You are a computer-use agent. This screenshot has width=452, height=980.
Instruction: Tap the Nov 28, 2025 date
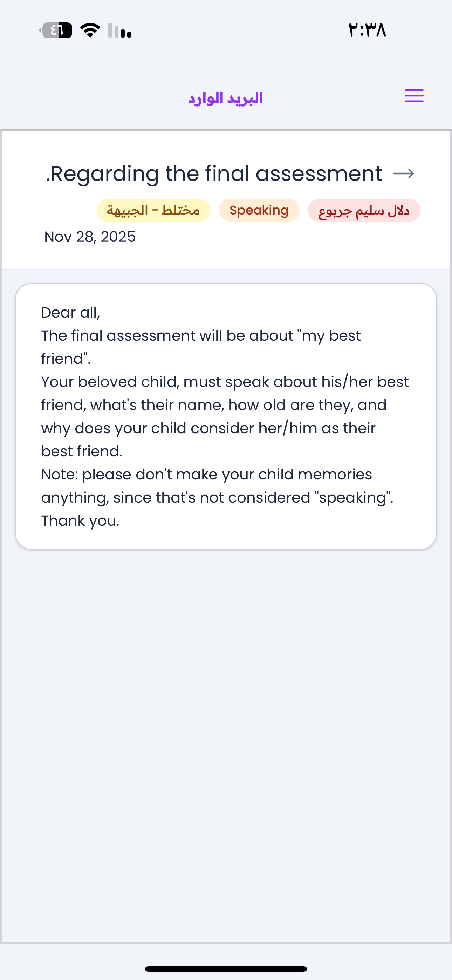[90, 237]
